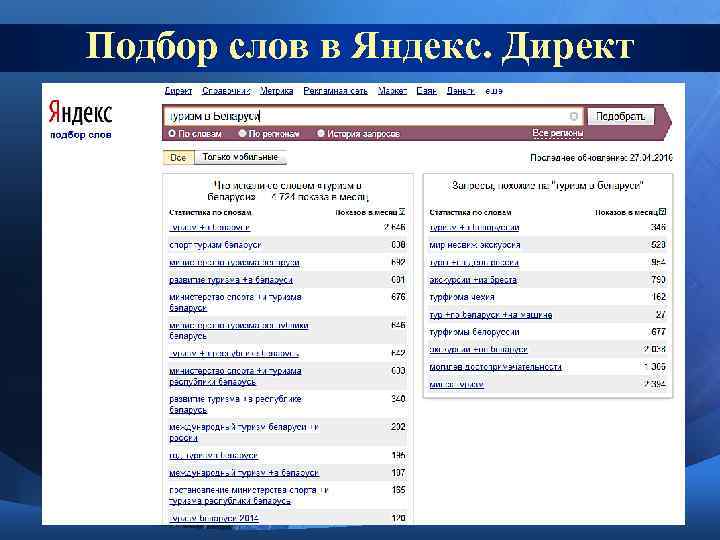Expand the ещё menu in top navigation
This screenshot has width=720, height=540.
pyautogui.click(x=494, y=91)
